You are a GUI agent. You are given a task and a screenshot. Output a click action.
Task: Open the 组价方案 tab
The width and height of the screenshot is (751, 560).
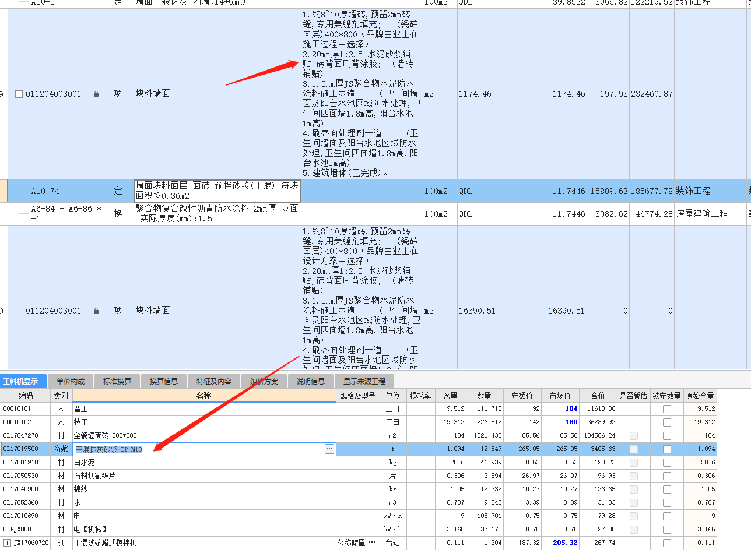tap(264, 382)
